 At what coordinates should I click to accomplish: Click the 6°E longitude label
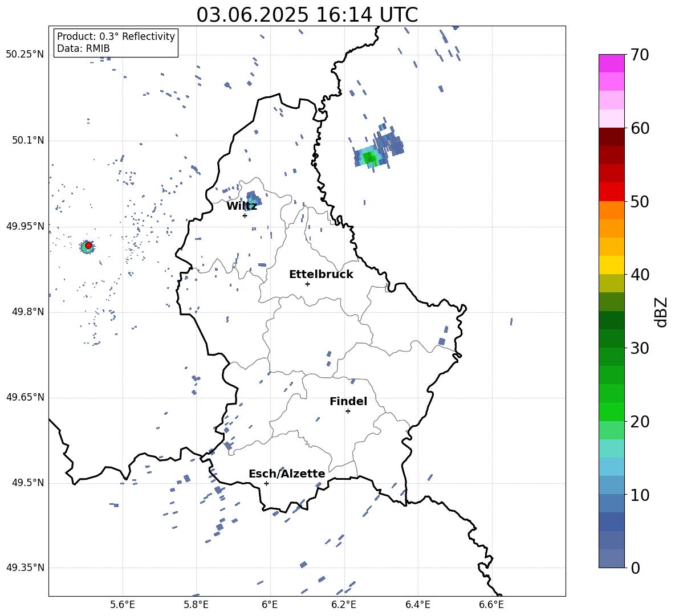[x=270, y=605]
